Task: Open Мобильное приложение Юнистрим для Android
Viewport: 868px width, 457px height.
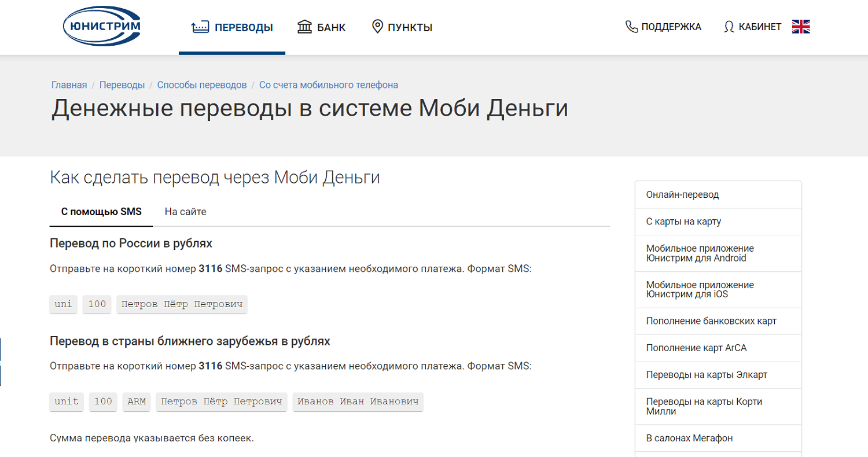Action: point(718,253)
